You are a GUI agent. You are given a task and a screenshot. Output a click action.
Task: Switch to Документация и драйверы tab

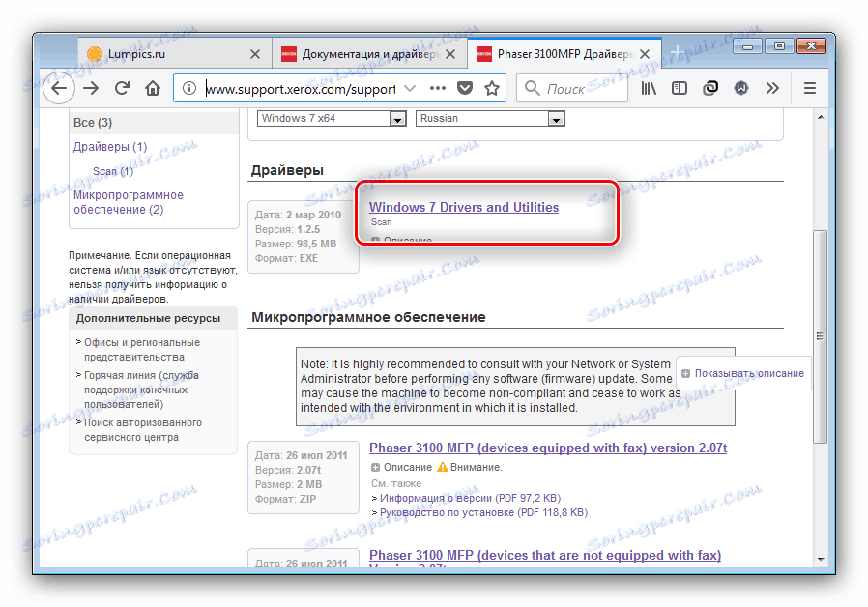[370, 54]
